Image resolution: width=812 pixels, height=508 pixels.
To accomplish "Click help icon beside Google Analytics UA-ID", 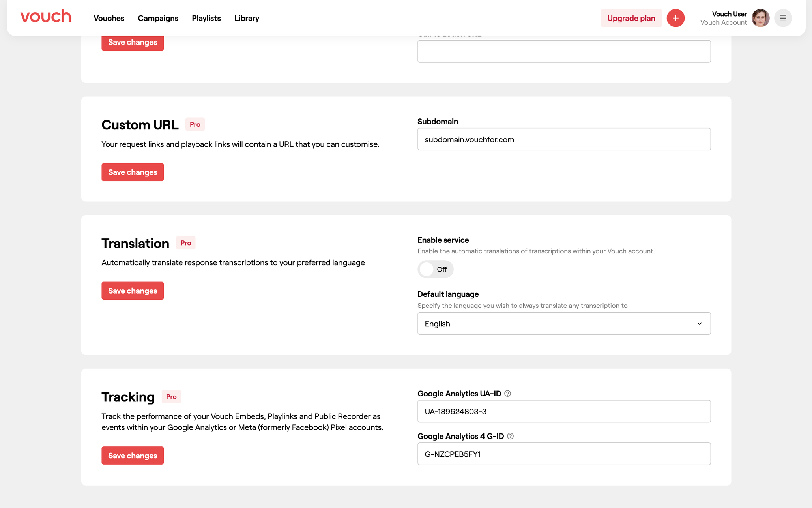I will coord(507,394).
